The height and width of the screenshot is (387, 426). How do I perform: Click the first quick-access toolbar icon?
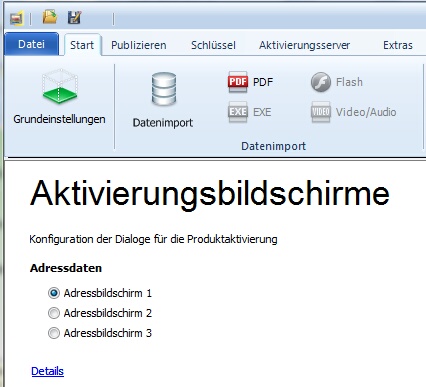click(x=16, y=18)
